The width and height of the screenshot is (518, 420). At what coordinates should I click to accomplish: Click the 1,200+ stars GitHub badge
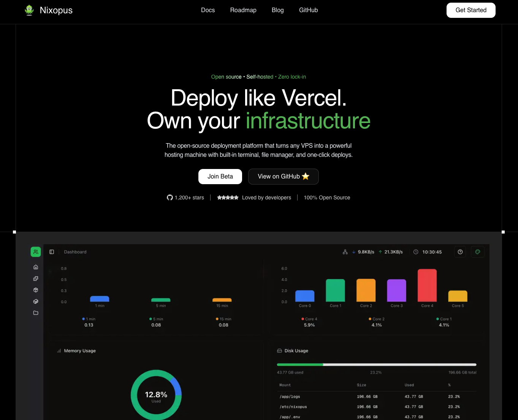tap(185, 197)
